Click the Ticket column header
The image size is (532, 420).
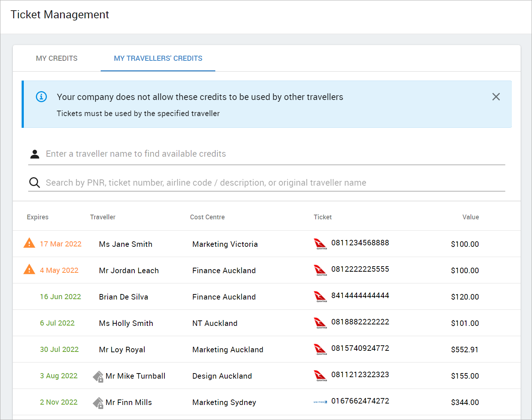[323, 217]
